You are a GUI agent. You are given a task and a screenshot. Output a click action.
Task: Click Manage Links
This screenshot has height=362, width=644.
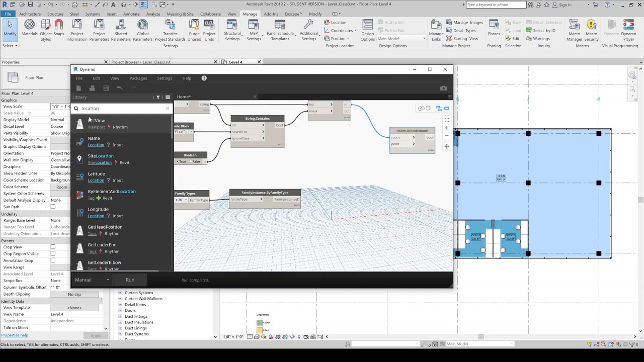click(436, 30)
